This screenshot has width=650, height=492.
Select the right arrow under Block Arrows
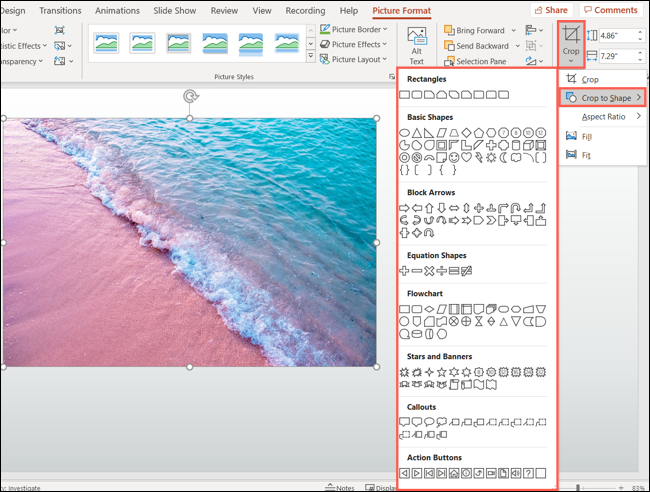(x=405, y=208)
